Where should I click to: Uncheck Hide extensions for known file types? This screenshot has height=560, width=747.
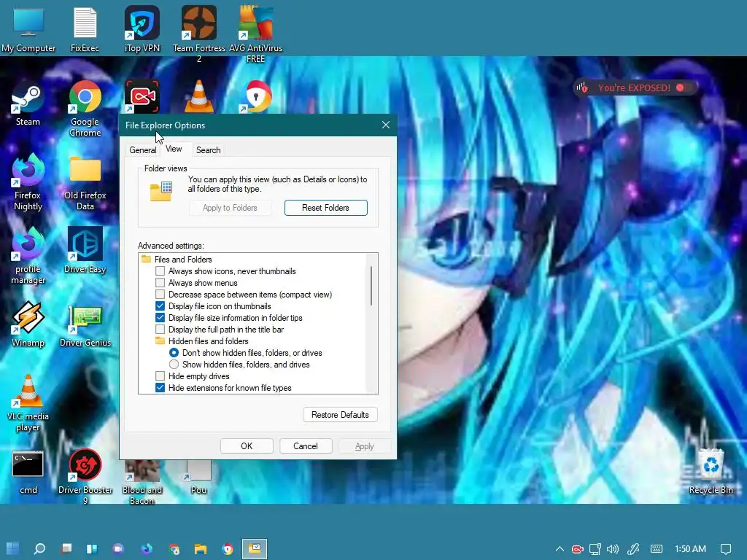pos(160,388)
